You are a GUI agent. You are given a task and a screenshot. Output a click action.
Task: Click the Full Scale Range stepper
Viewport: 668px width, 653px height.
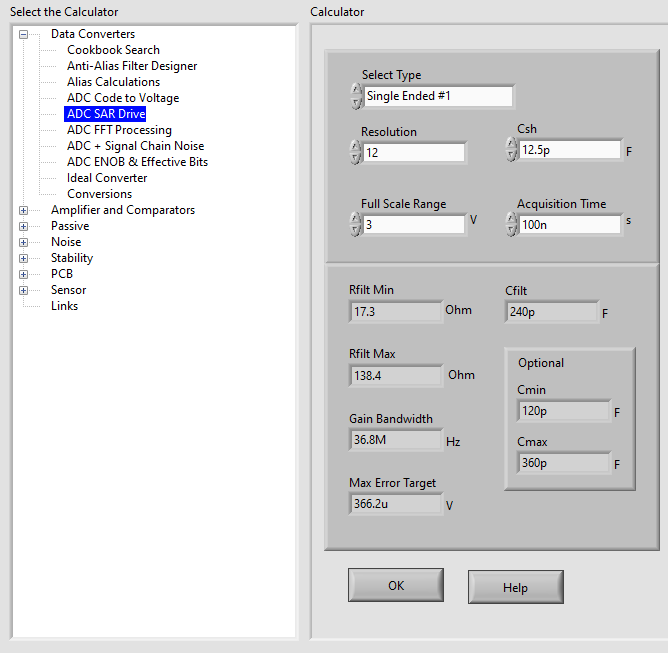[x=356, y=224]
